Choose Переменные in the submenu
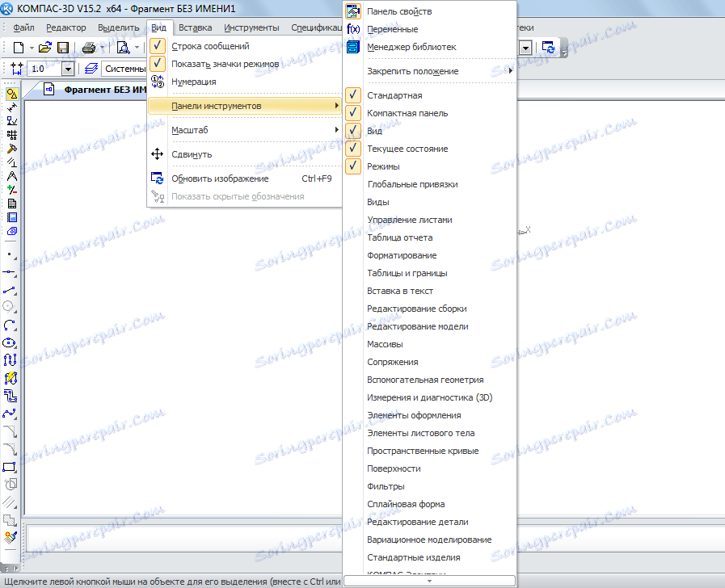Screen dimensions: 725x588 coord(429,29)
